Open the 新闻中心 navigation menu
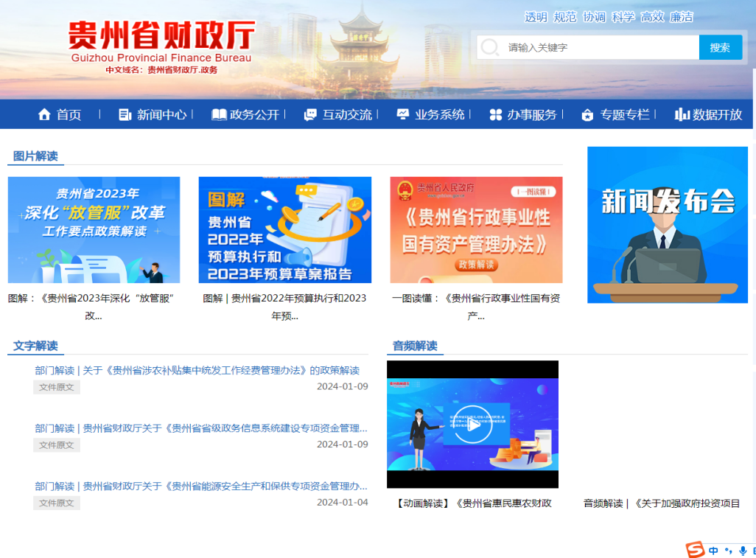The height and width of the screenshot is (558, 756). [x=161, y=115]
